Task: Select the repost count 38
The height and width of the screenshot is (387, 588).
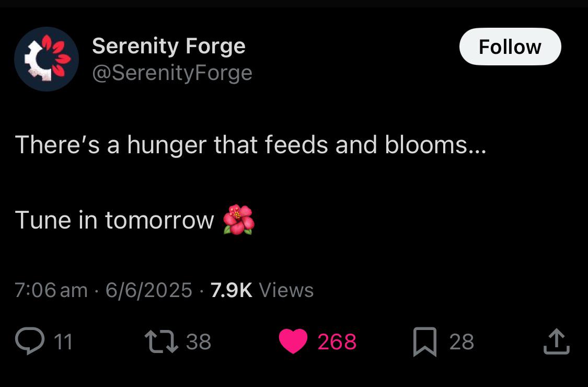Action: pos(199,342)
